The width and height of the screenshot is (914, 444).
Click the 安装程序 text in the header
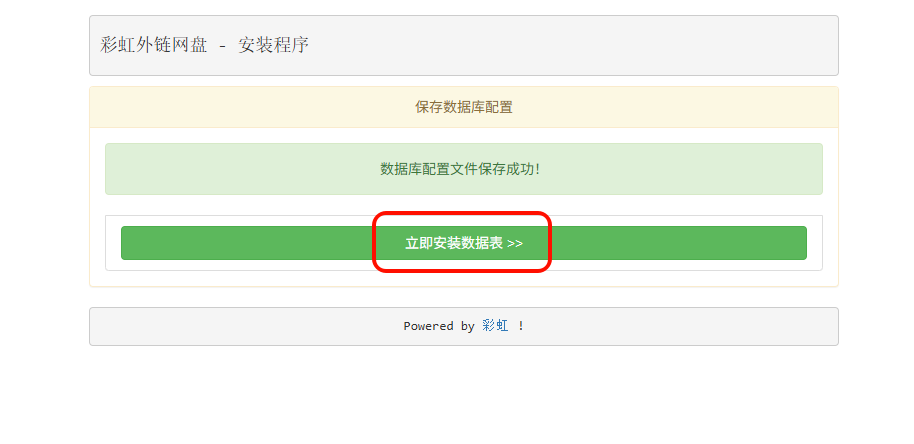tap(273, 45)
